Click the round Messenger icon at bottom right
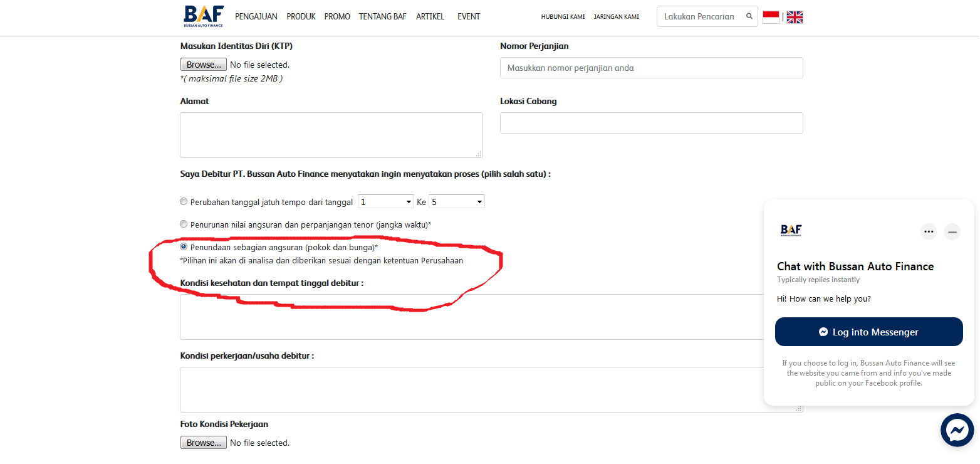This screenshot has width=980, height=464. coord(957,430)
